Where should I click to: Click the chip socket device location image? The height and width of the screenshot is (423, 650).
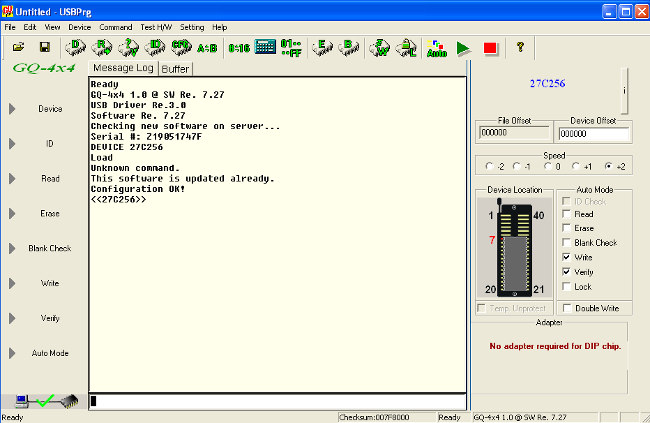[514, 247]
